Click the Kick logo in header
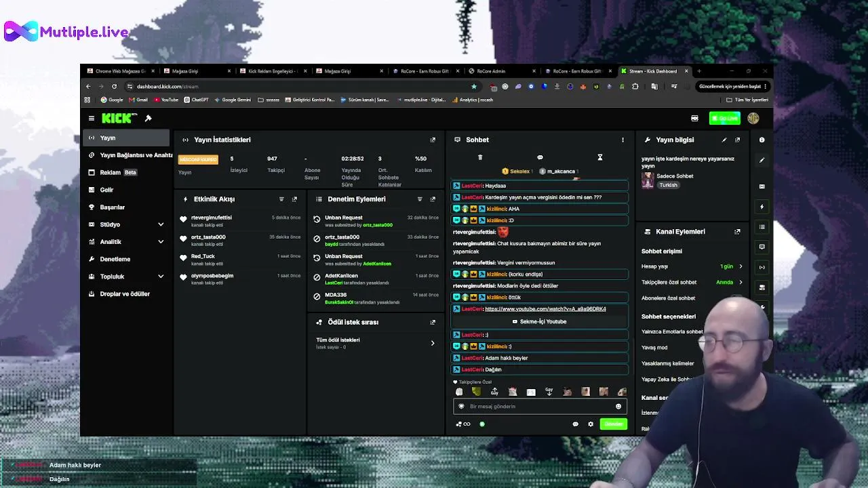Screen dimensions: 868x488 click(x=119, y=118)
